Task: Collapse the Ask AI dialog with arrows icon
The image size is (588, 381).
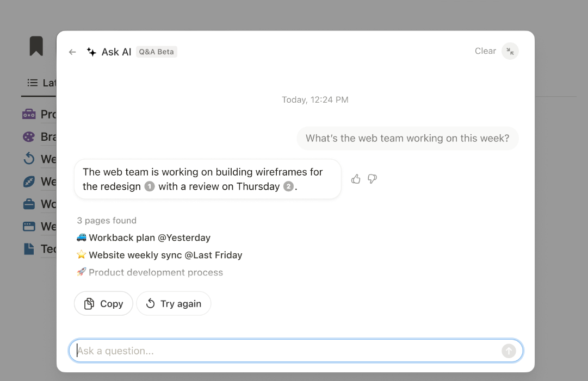Action: [510, 51]
